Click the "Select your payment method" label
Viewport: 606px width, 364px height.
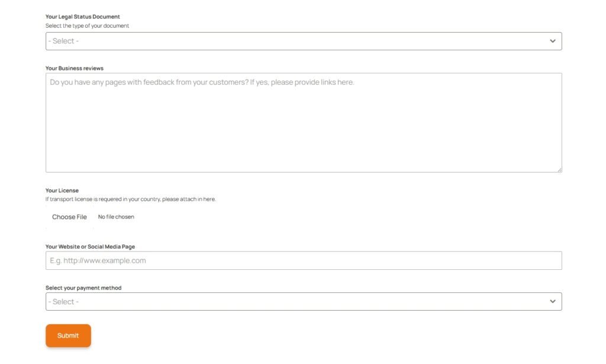click(83, 288)
